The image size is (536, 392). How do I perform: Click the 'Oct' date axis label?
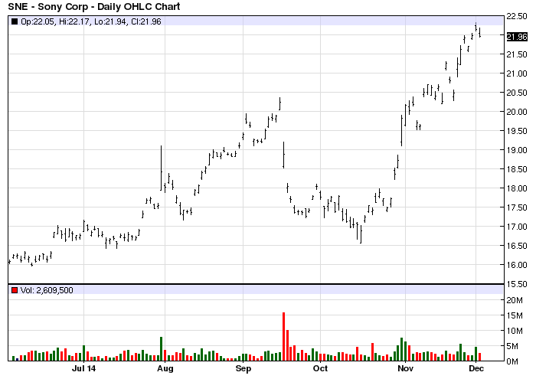tap(320, 368)
